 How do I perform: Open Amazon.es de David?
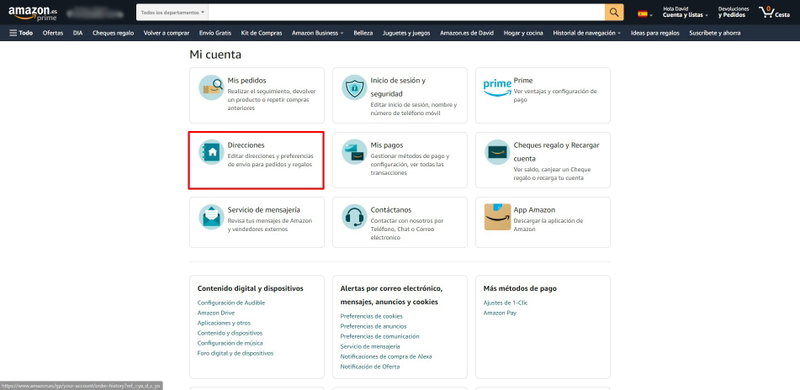click(x=466, y=33)
